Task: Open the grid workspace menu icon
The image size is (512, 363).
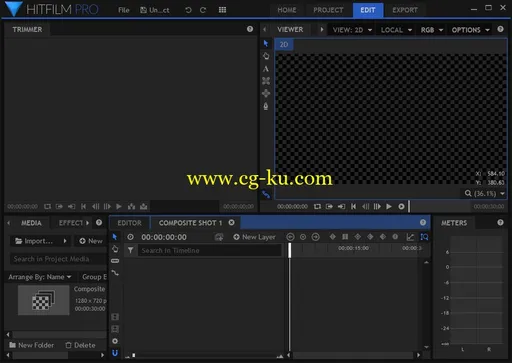Action: click(x=222, y=10)
